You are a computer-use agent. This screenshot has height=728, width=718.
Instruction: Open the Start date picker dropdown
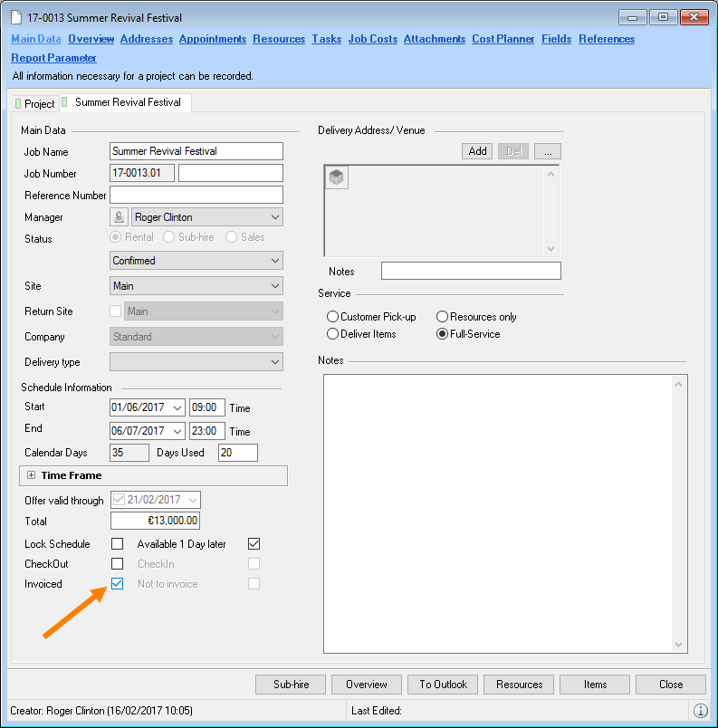coord(177,407)
